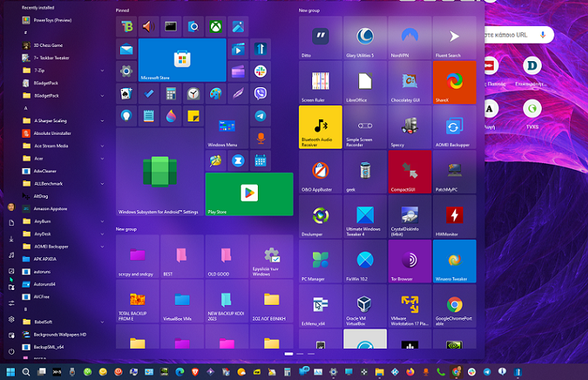The image size is (588, 380).
Task: Launch the Play Store tile
Action: (249, 194)
